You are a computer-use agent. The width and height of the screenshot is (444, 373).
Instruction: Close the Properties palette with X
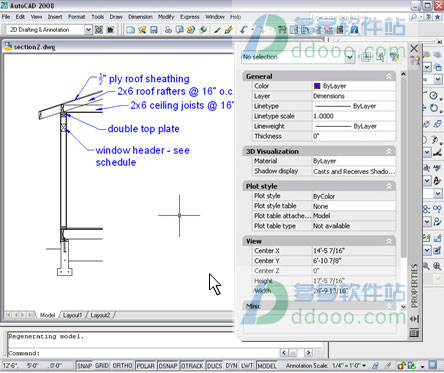pyautogui.click(x=414, y=48)
